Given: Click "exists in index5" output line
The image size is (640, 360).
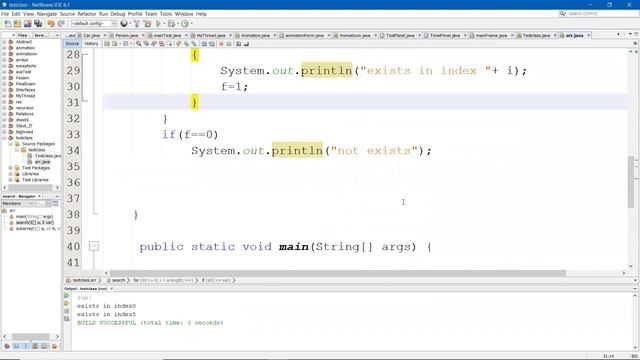Looking at the screenshot, I should pos(107,314).
